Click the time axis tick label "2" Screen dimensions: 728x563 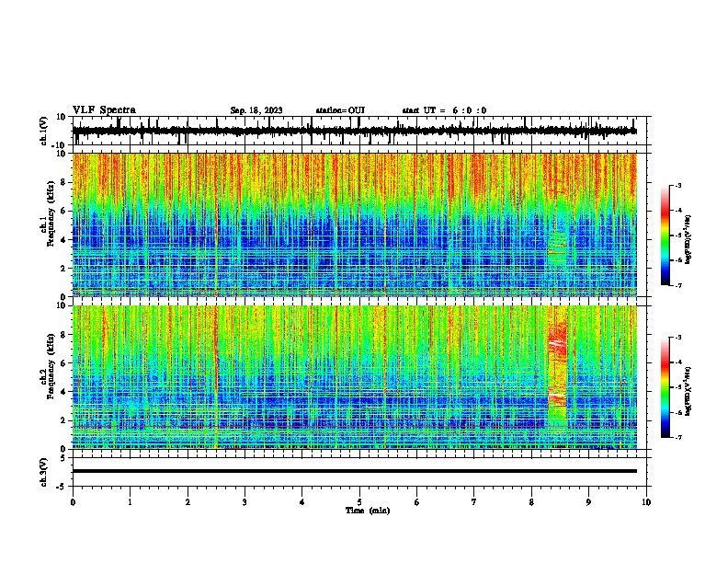[x=188, y=502]
